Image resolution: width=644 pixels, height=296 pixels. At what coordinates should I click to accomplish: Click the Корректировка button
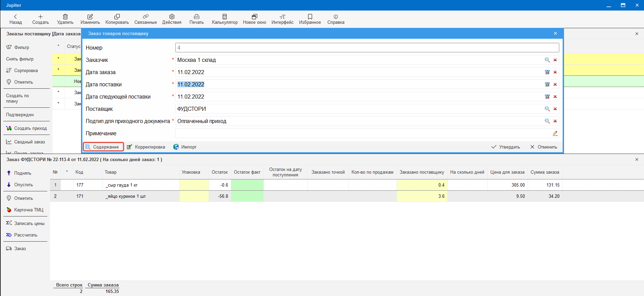click(146, 147)
